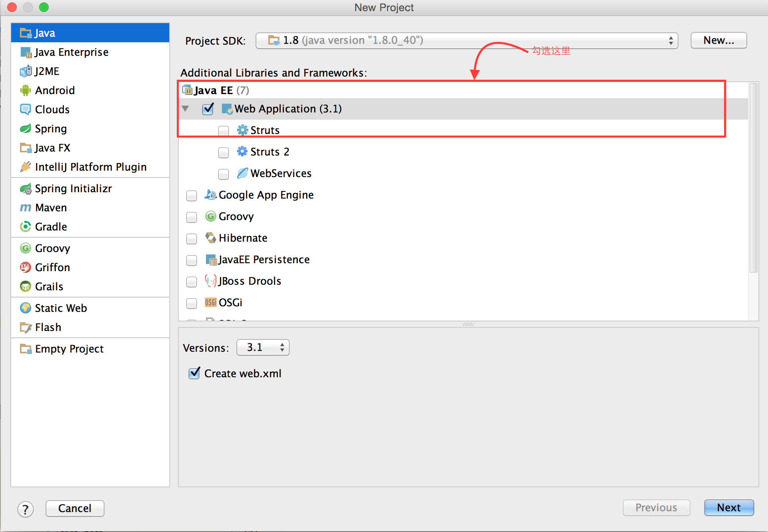The height and width of the screenshot is (532, 768).
Task: Uncheck Create web.xml option
Action: coord(194,373)
